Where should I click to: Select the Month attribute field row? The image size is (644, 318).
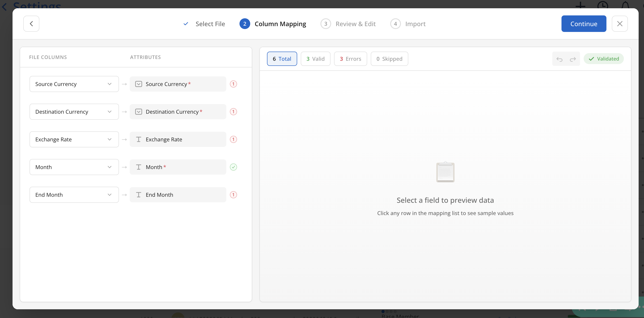click(178, 167)
